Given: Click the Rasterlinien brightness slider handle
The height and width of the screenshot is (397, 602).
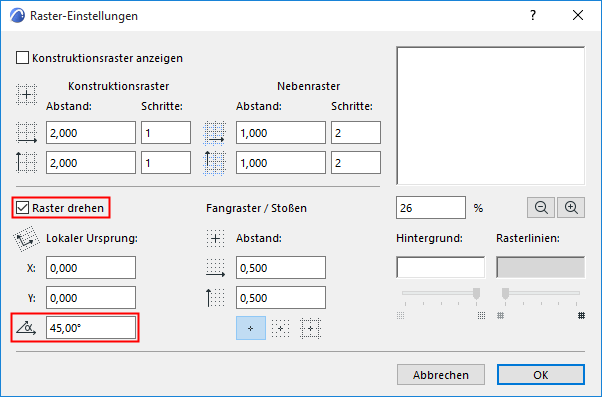Looking at the screenshot, I should pyautogui.click(x=506, y=293).
